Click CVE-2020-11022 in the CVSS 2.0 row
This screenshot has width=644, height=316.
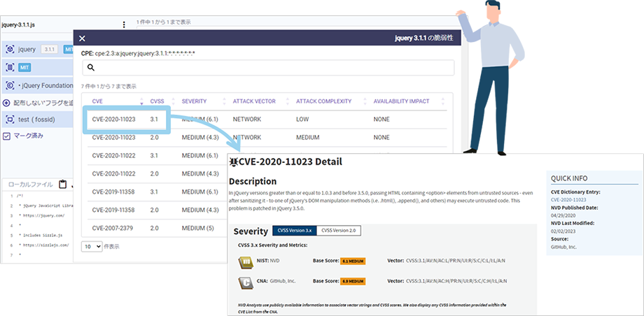tap(114, 174)
